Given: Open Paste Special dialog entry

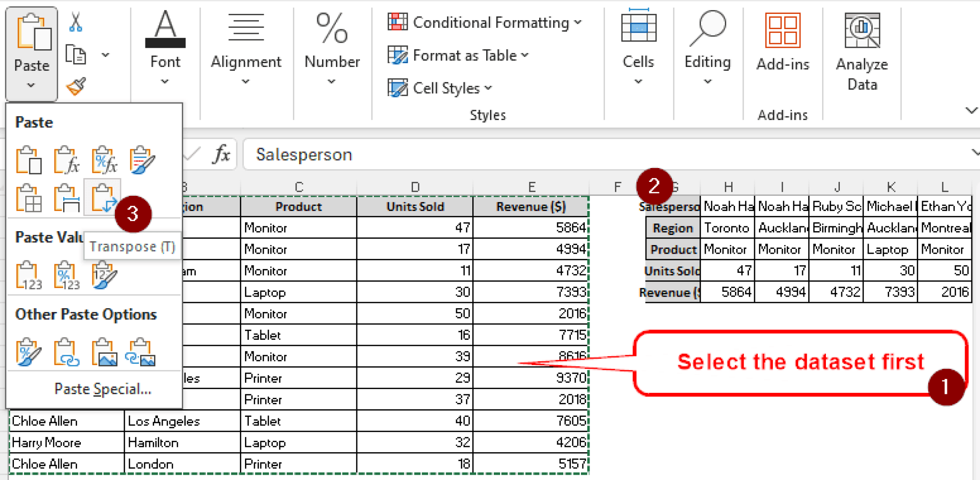Looking at the screenshot, I should (x=103, y=389).
